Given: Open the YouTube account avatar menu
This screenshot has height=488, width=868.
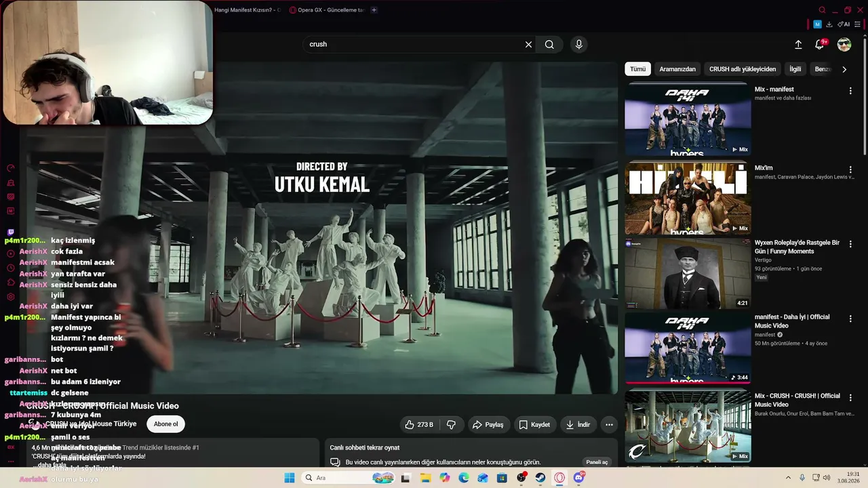Looking at the screenshot, I should pos(844,45).
